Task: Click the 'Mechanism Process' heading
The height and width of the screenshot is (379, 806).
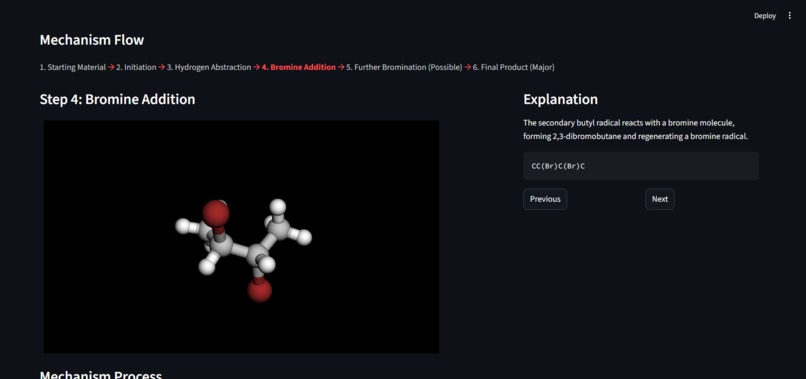Action: [101, 375]
